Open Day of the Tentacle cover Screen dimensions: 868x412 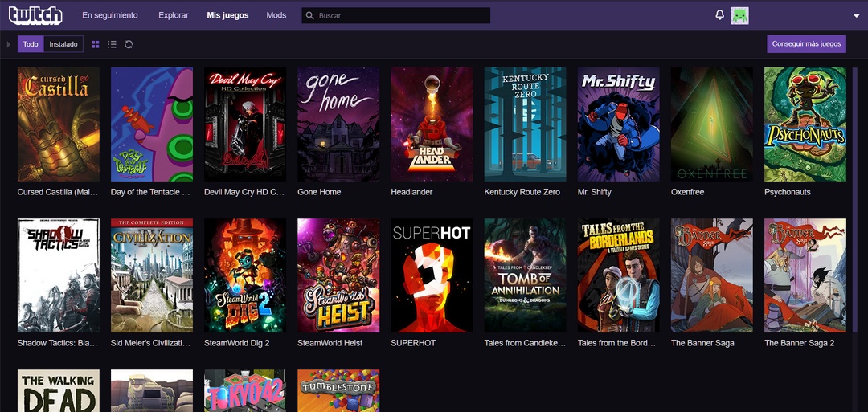(x=152, y=124)
